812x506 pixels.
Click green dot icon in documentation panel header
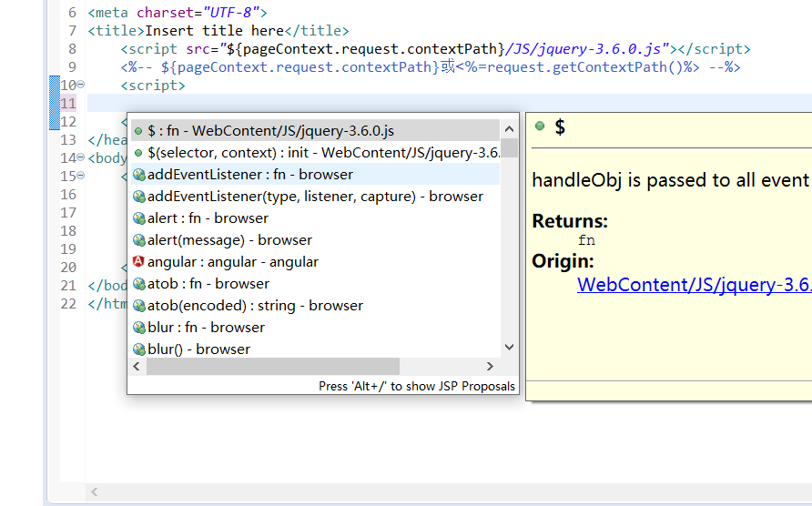(540, 126)
